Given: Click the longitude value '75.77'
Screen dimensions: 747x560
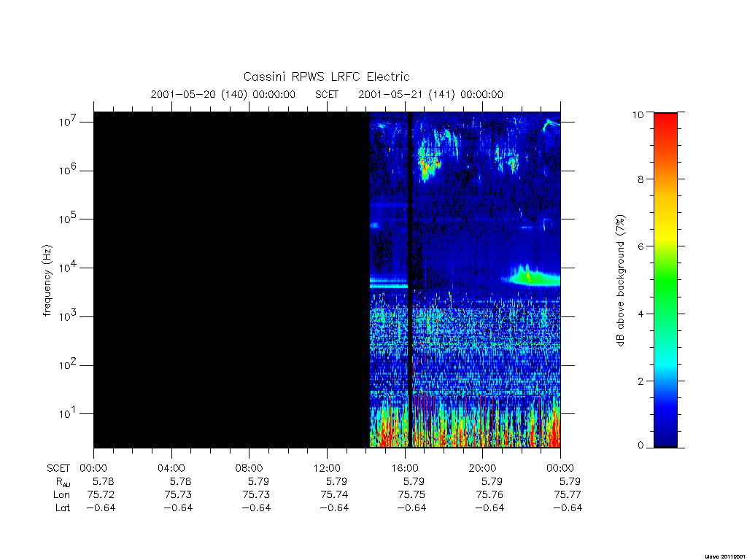Looking at the screenshot, I should [568, 495].
